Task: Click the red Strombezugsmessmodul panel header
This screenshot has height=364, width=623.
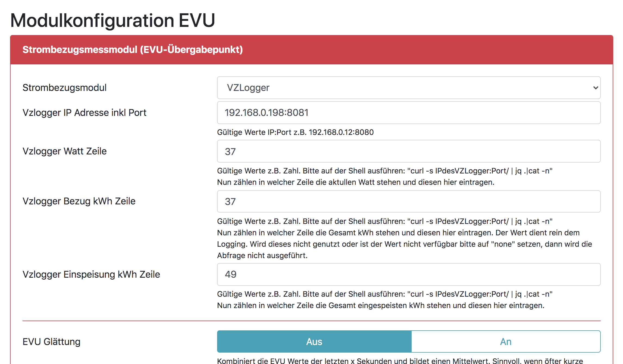Action: [x=311, y=50]
